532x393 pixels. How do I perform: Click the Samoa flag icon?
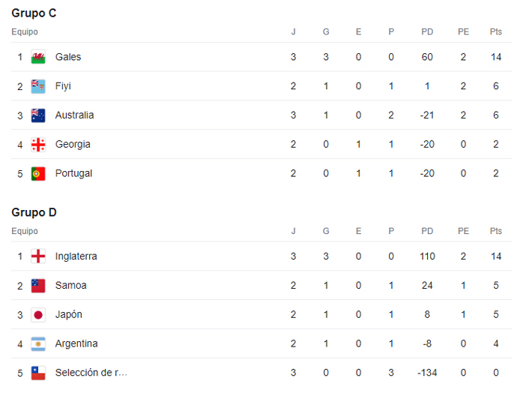(38, 286)
